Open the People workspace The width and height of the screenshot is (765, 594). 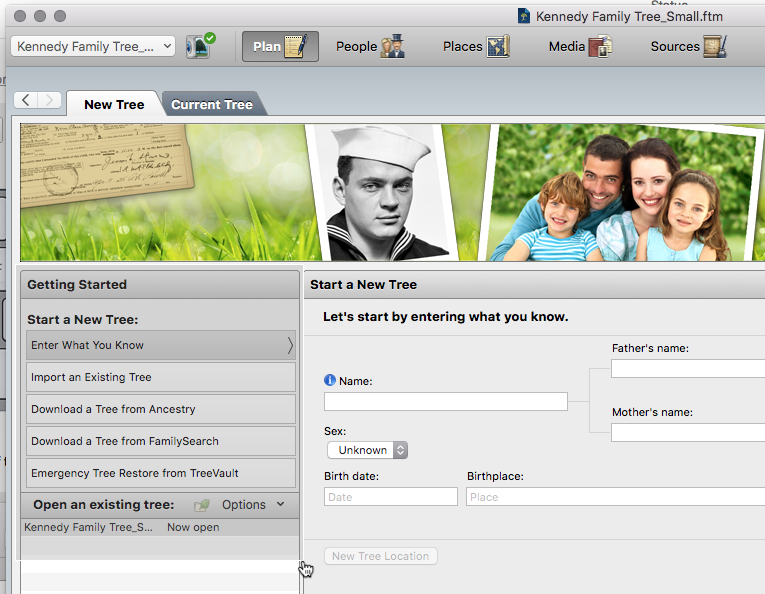(x=370, y=46)
